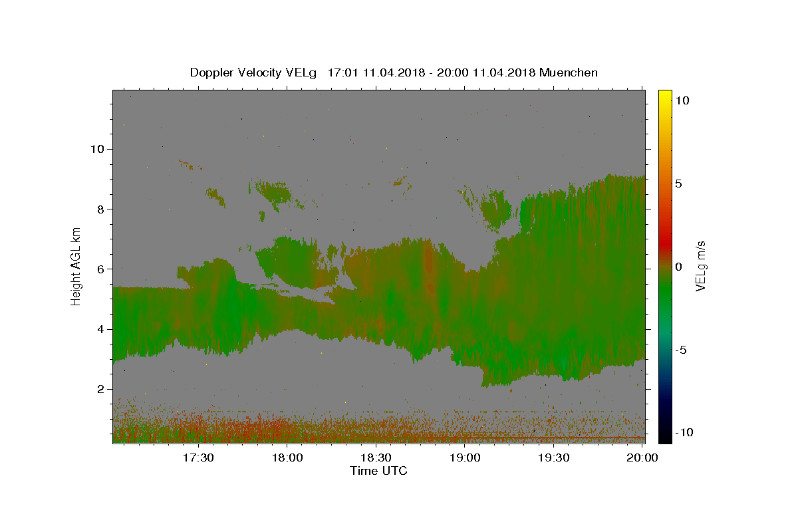The height and width of the screenshot is (532, 798).
Task: Click the height axis label '8'
Action: point(99,209)
